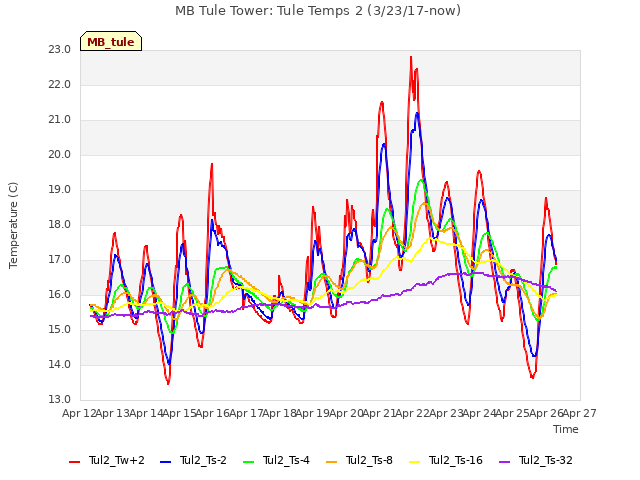Click the Time axis label
The width and height of the screenshot is (640, 480).
(566, 429)
